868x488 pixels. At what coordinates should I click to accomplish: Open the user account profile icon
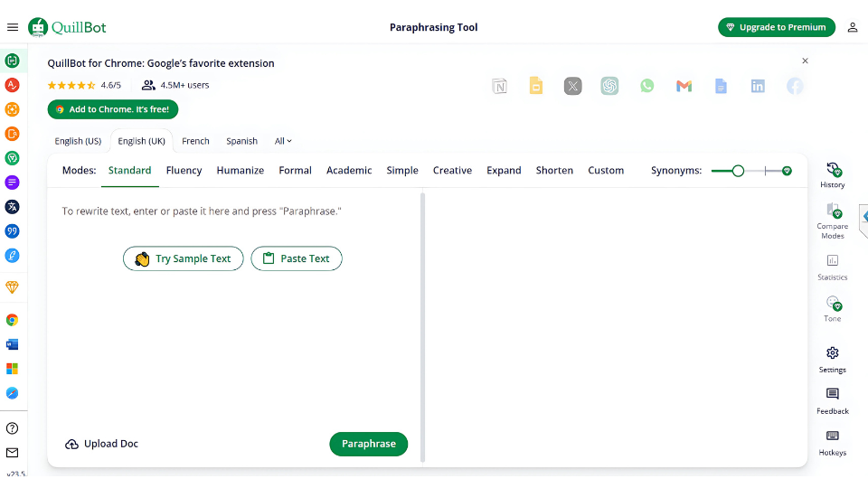(x=853, y=27)
